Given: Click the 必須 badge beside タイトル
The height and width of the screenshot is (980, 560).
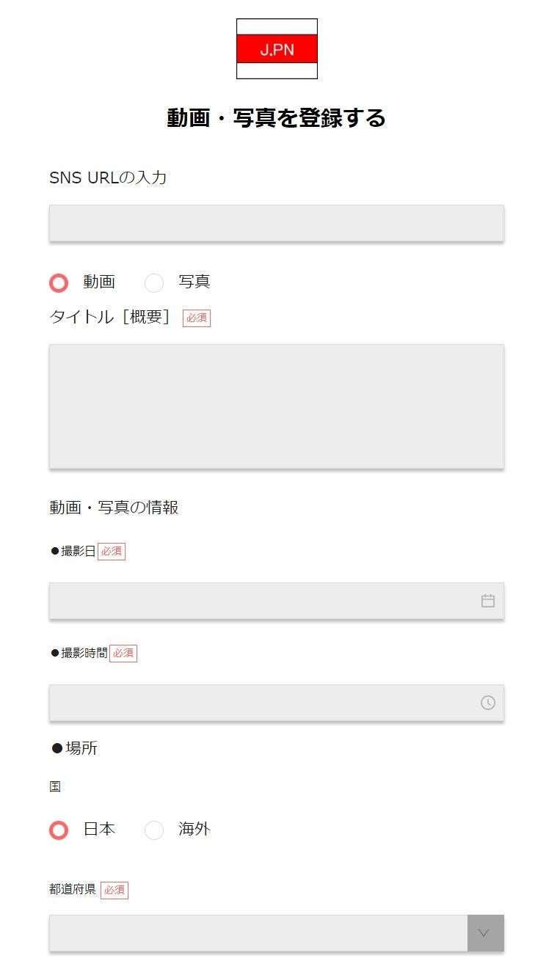Looking at the screenshot, I should (197, 318).
